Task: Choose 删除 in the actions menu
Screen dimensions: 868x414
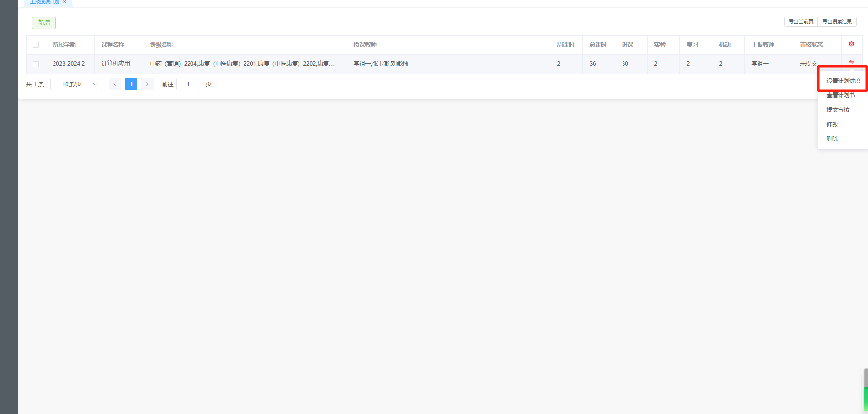Action: point(832,139)
